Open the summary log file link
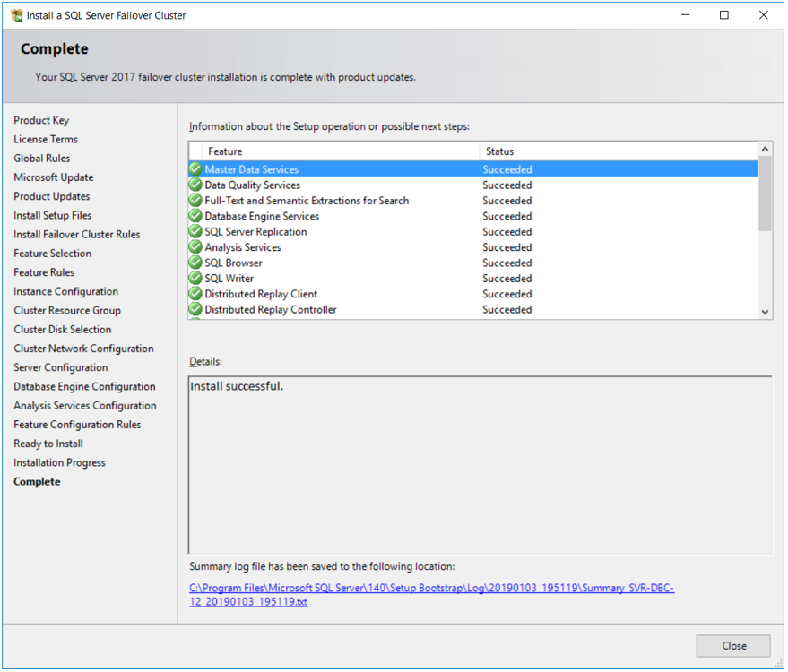The width and height of the screenshot is (788, 672). [x=431, y=595]
